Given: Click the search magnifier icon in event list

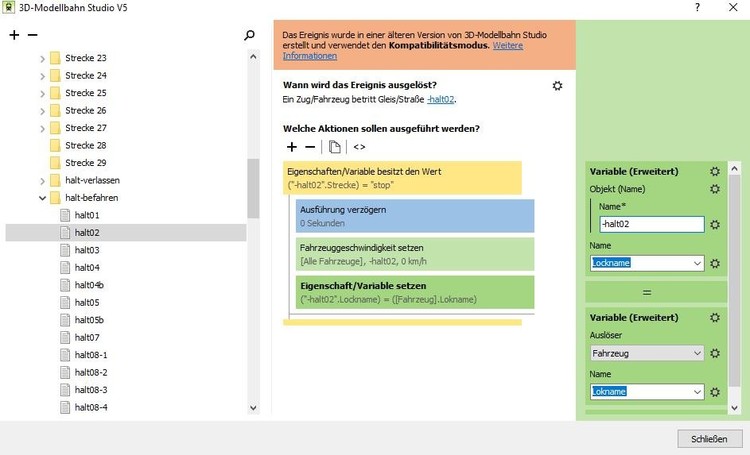Looking at the screenshot, I should (250, 35).
